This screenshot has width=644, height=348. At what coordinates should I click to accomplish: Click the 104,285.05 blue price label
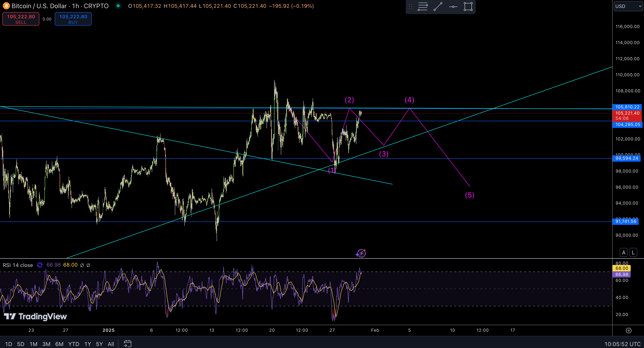[x=627, y=124]
